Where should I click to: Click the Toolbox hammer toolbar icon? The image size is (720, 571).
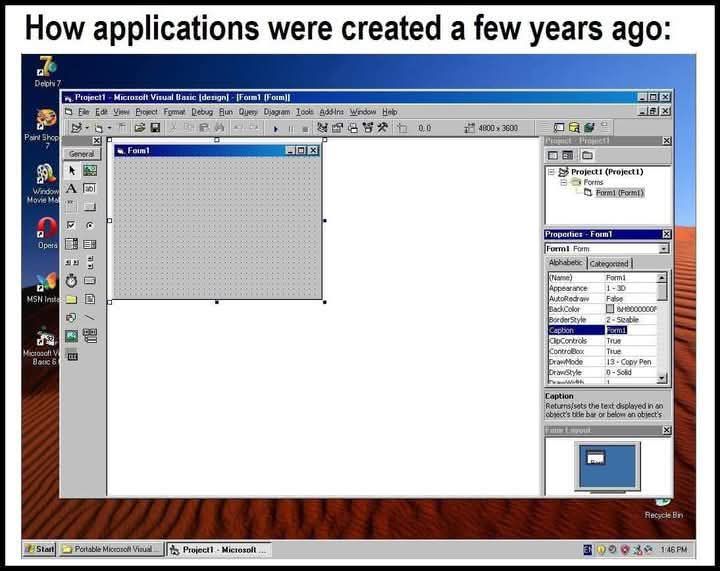click(382, 128)
